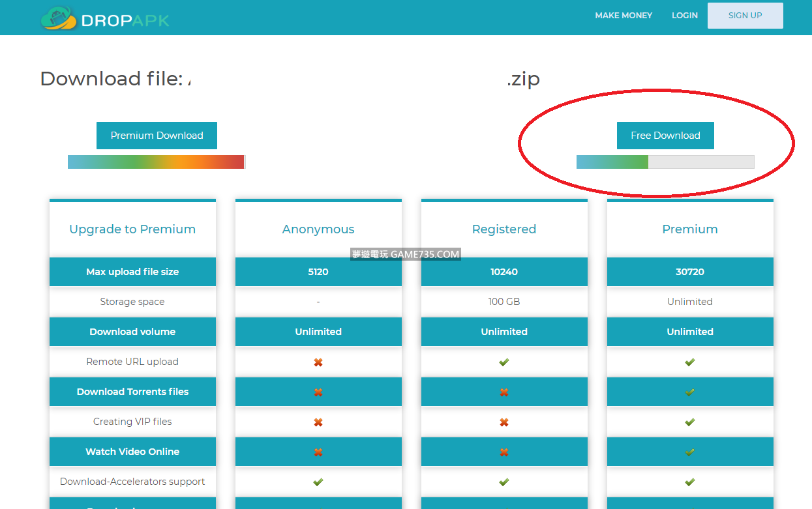812x509 pixels.
Task: Click Anonymous Download-Accelerators support checkmark
Action: 318,482
